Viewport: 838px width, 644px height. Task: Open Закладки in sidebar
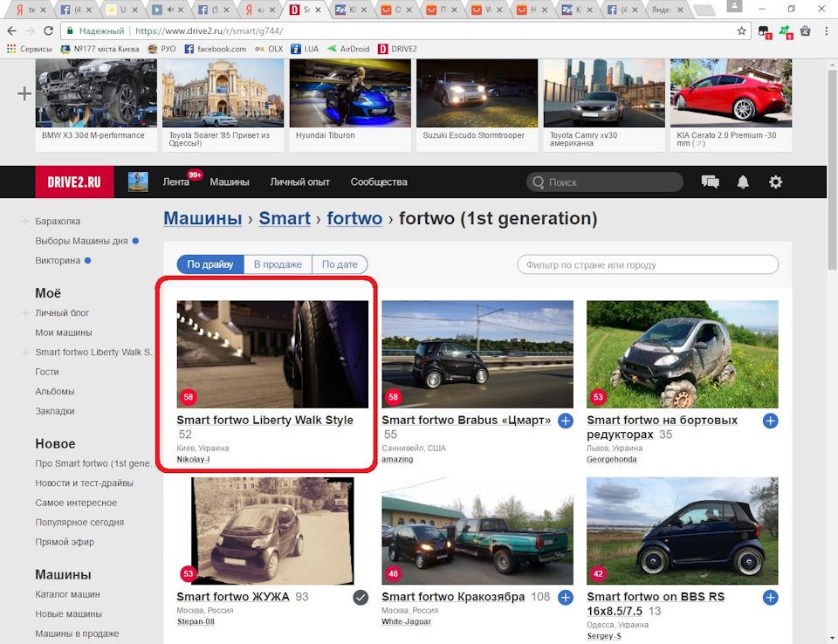pyautogui.click(x=54, y=411)
